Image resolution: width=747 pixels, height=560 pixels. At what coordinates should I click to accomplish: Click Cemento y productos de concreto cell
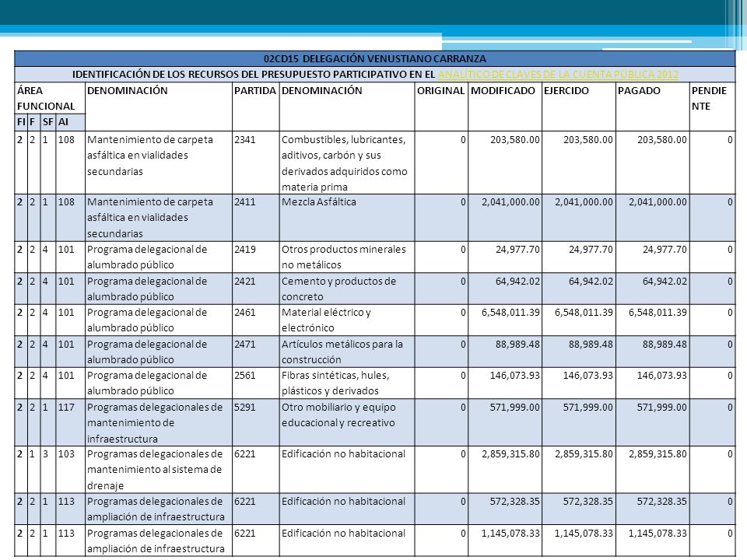coord(347,289)
